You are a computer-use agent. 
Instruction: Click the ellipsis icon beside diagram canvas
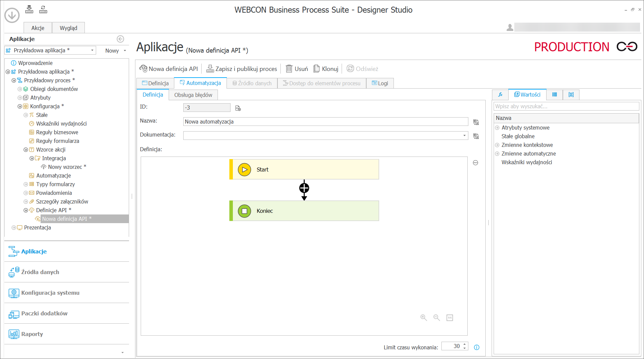pos(475,163)
